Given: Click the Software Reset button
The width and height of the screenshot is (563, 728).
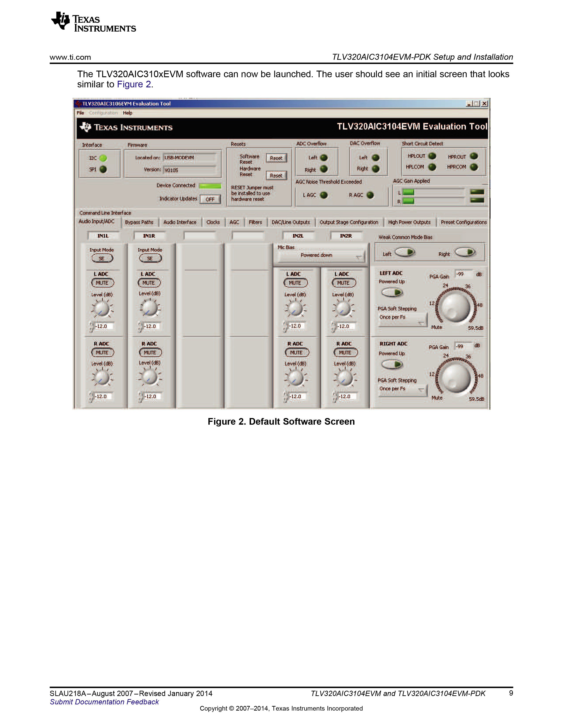Looking at the screenshot, I should click(276, 158).
